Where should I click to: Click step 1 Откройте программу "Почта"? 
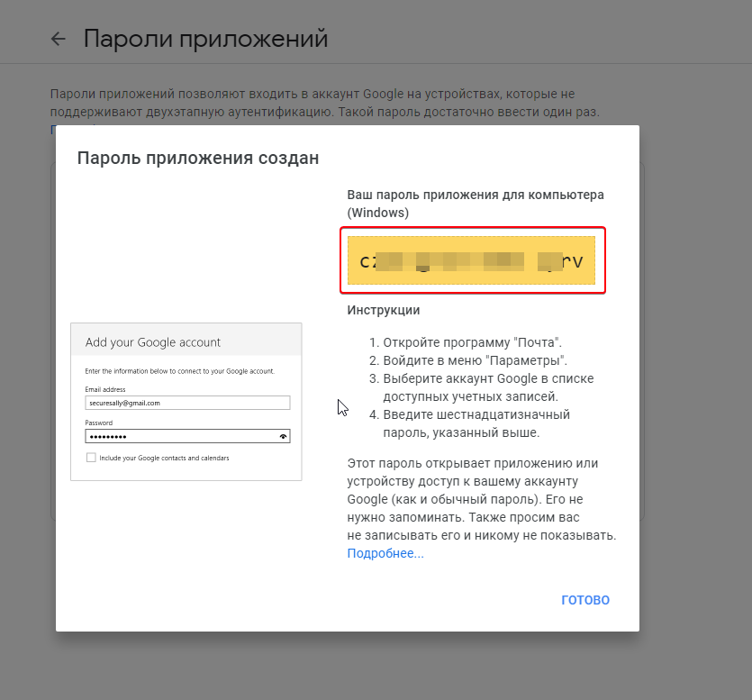[472, 342]
